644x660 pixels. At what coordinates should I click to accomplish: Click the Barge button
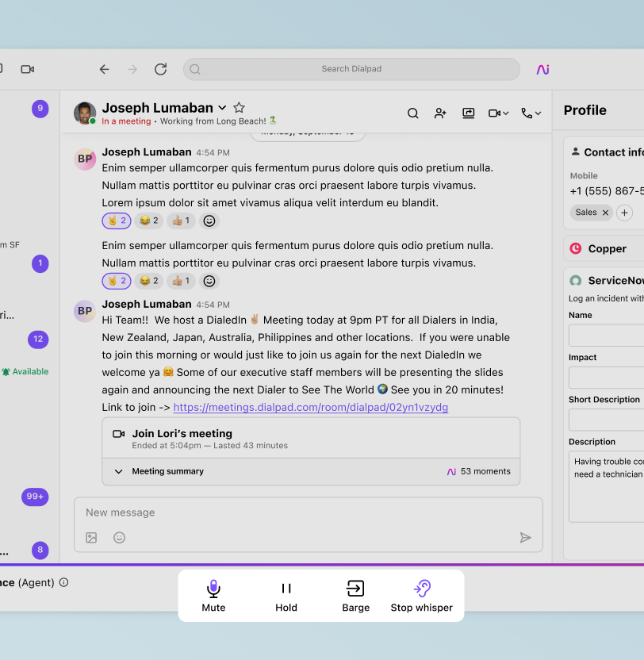(355, 596)
